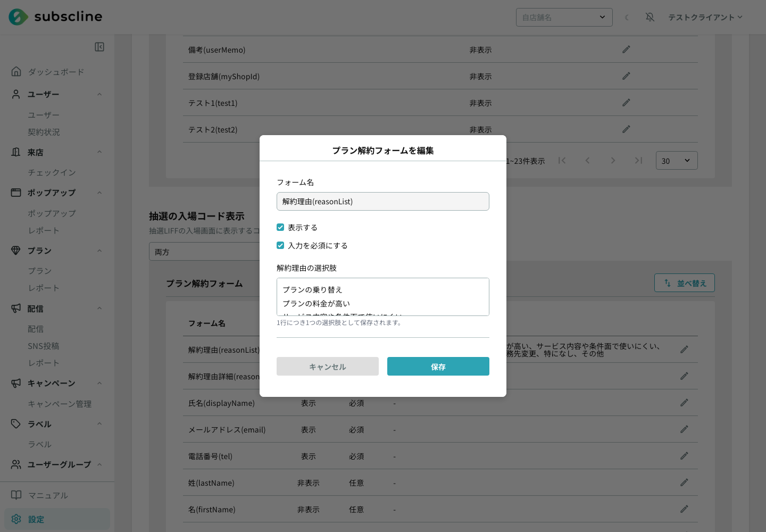
Task: Click the ラベル tag icon
Action: point(16,423)
